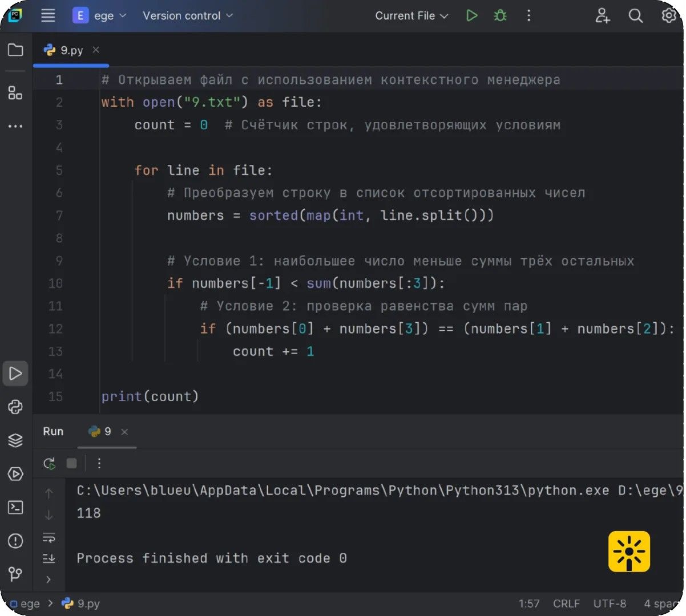Click the CRLF line separator indicator
This screenshot has height=616, width=686.
pos(566,603)
